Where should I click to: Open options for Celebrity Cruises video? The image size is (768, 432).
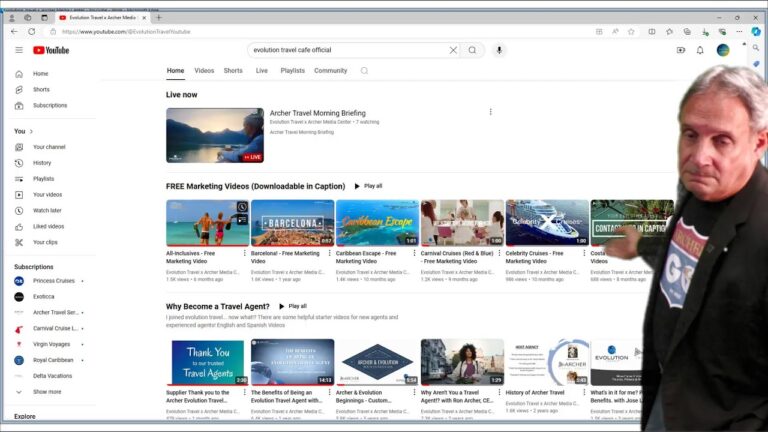tap(584, 253)
